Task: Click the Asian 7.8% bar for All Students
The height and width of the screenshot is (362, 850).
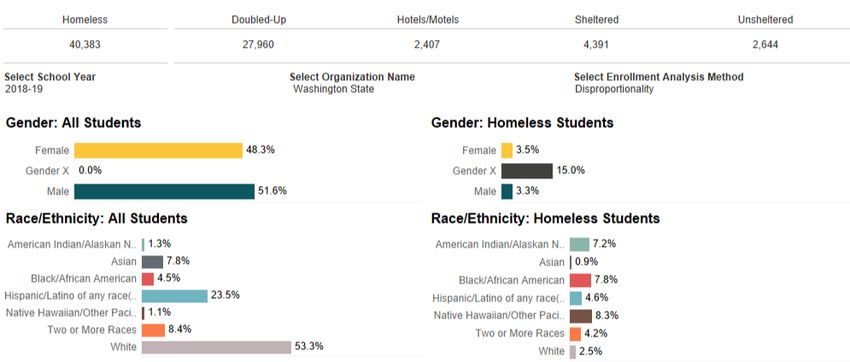Action: [152, 262]
